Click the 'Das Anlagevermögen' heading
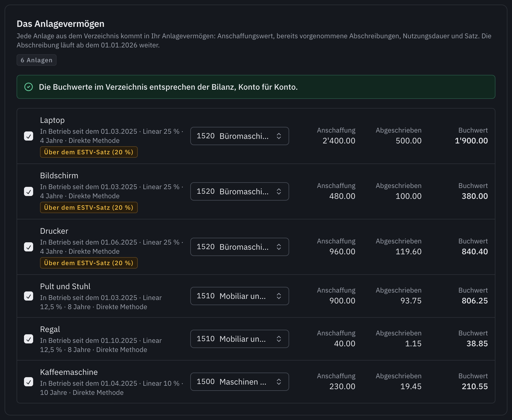The width and height of the screenshot is (512, 420). (x=61, y=24)
